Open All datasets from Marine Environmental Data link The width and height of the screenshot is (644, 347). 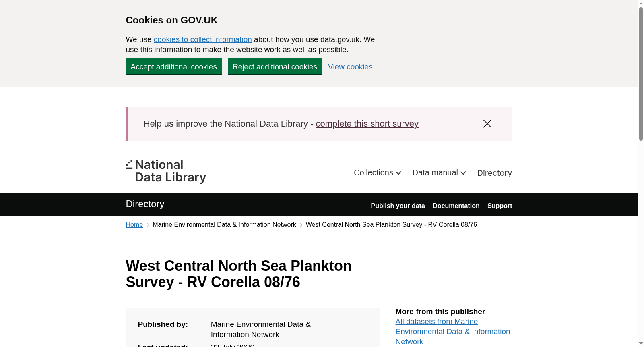453,332
